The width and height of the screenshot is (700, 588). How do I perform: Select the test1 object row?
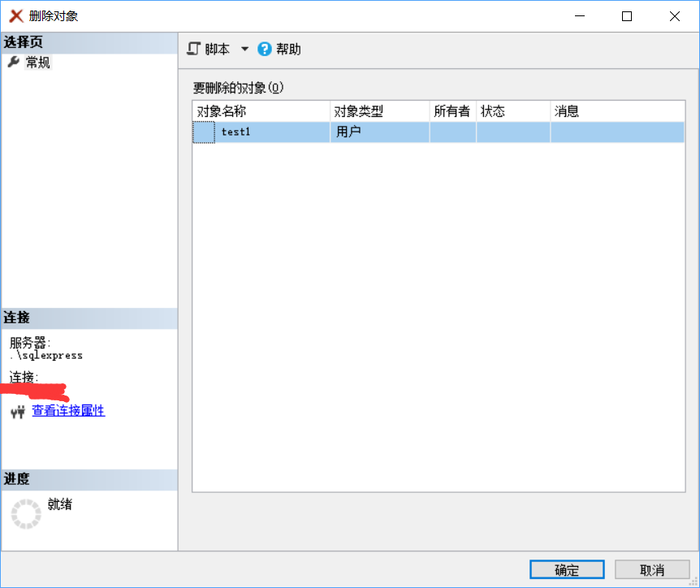[439, 132]
